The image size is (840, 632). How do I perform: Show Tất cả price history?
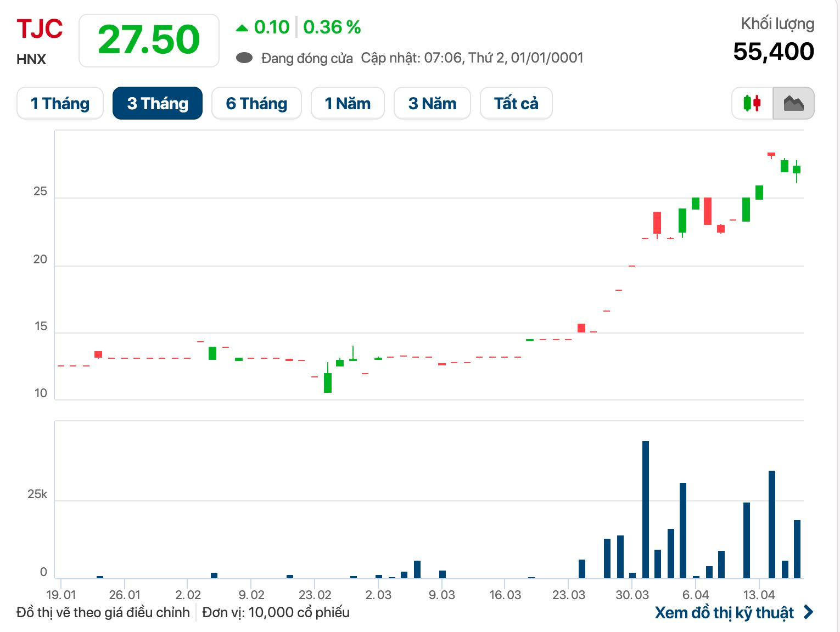click(x=516, y=103)
